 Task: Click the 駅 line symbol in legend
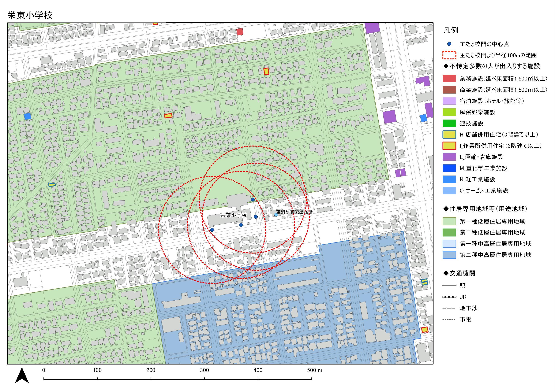pos(449,286)
